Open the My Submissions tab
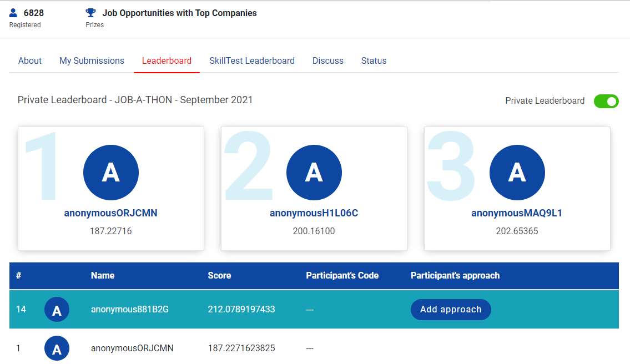630x364 pixels. pos(92,60)
